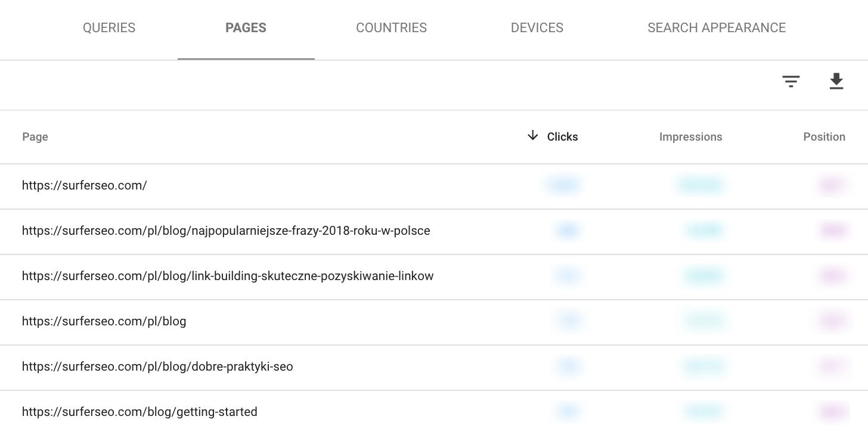Open the filter options icon
This screenshot has height=435, width=868.
click(x=790, y=81)
